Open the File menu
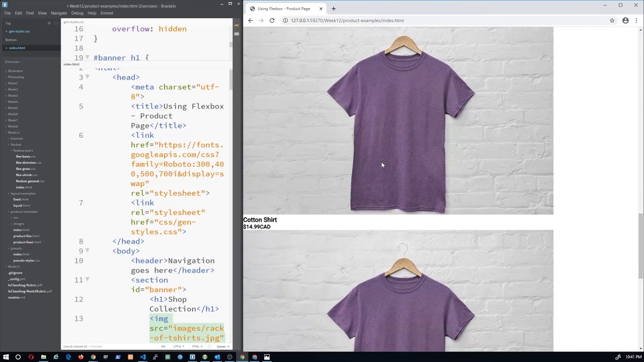This screenshot has height=362, width=644. [x=8, y=13]
